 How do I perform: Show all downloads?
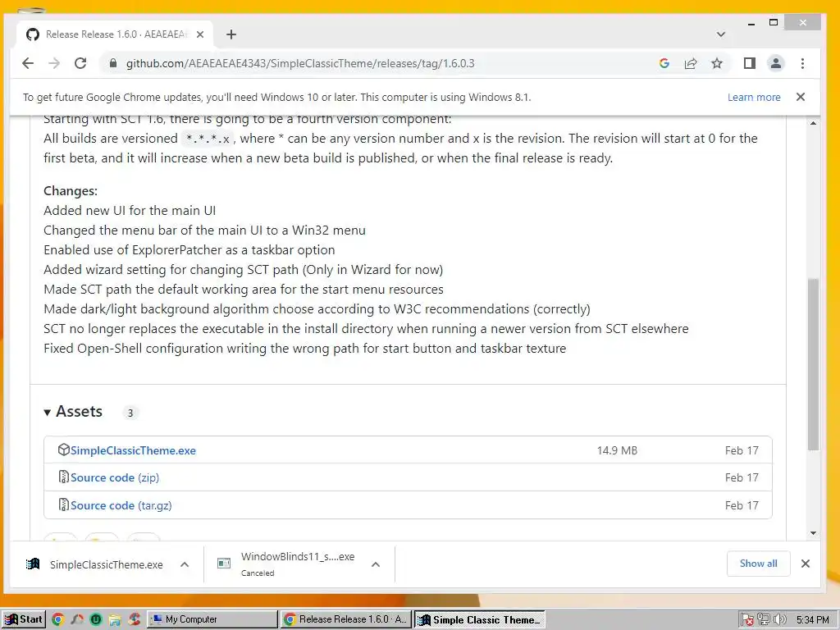tap(758, 563)
